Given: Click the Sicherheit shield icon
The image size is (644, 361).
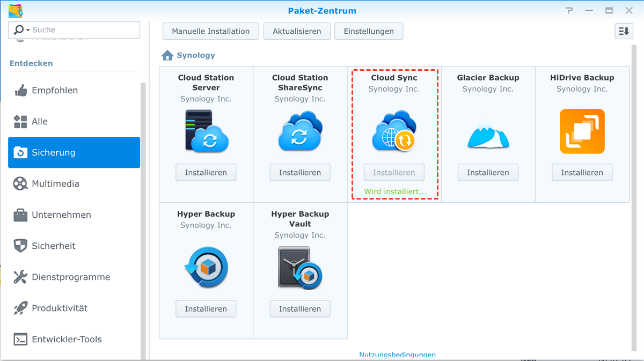Looking at the screenshot, I should tap(20, 246).
